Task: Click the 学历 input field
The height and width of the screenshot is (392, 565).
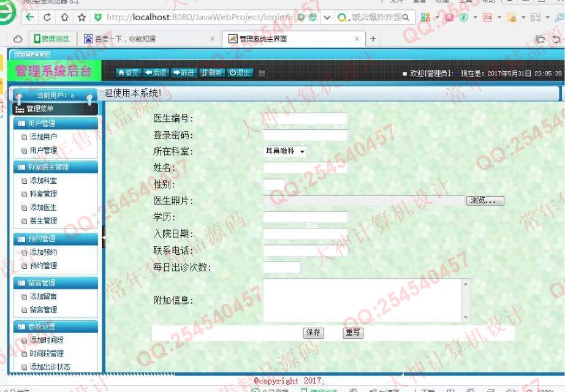Action: tap(305, 217)
